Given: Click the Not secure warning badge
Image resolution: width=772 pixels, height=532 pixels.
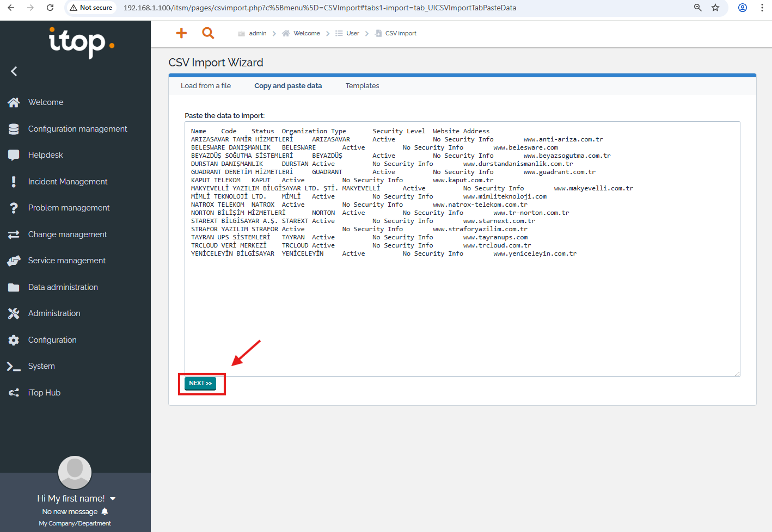Looking at the screenshot, I should pyautogui.click(x=90, y=8).
